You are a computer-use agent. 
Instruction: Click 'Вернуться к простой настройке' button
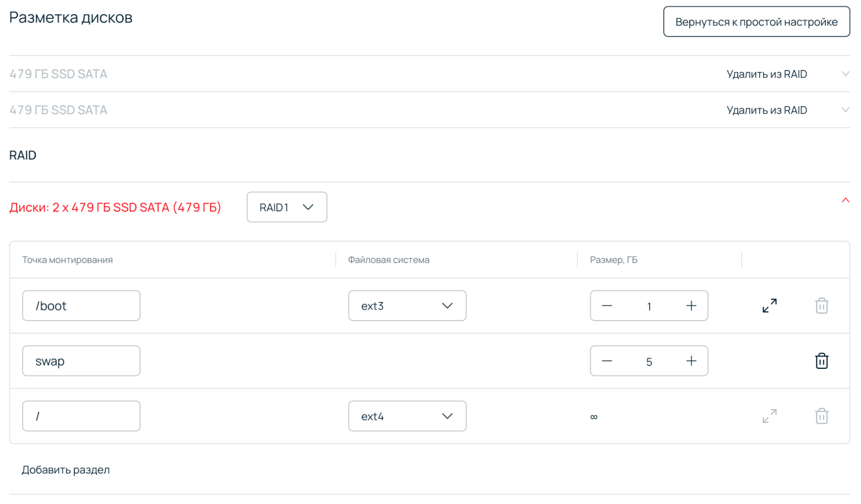(x=756, y=22)
